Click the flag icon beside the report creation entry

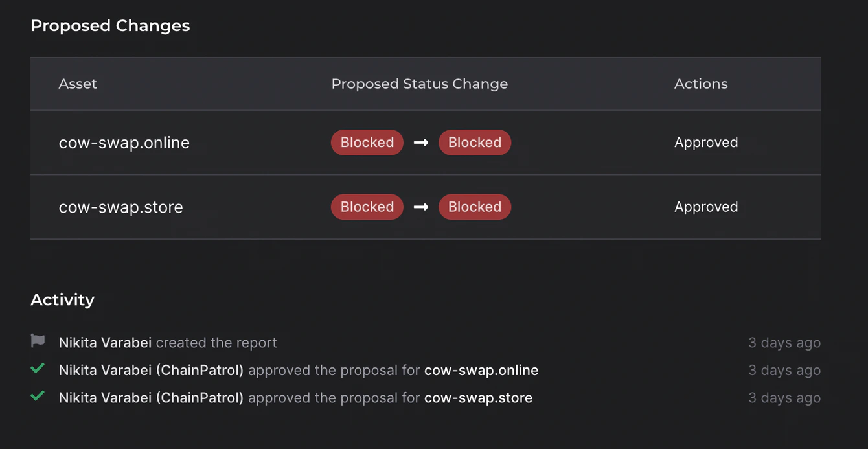pos(38,341)
